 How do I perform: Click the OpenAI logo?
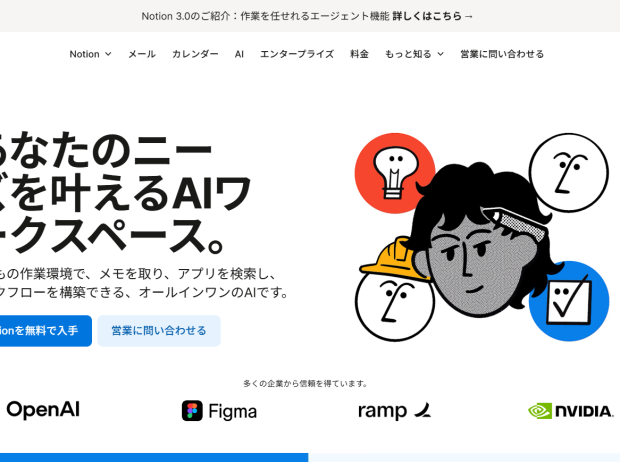click(43, 410)
